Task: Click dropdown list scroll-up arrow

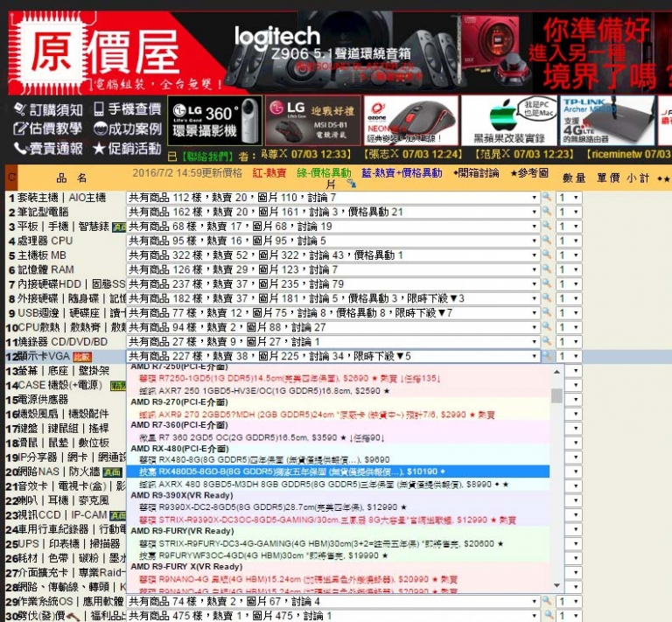Action: pyautogui.click(x=556, y=372)
